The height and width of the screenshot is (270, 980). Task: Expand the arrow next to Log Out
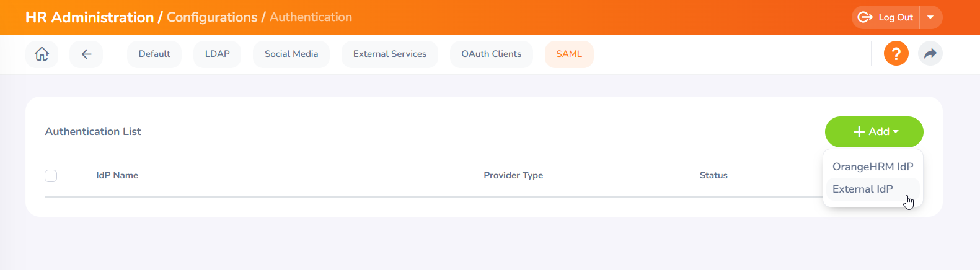click(x=930, y=17)
